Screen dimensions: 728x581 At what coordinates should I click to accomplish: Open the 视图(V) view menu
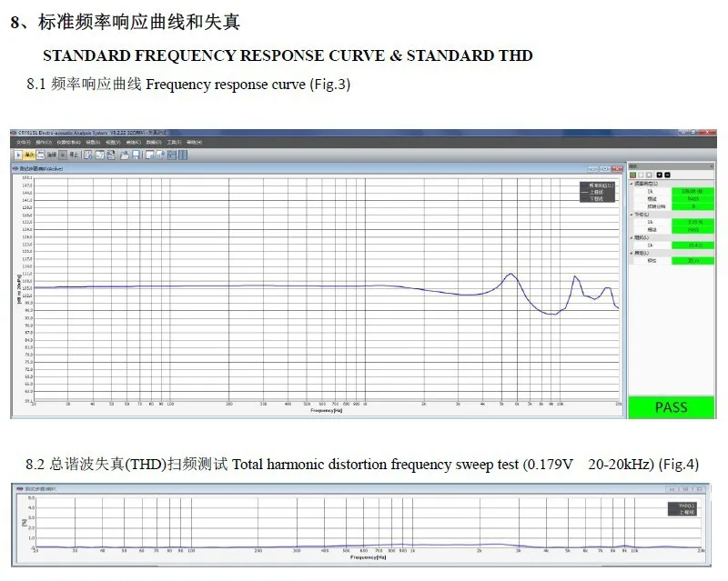[113, 143]
